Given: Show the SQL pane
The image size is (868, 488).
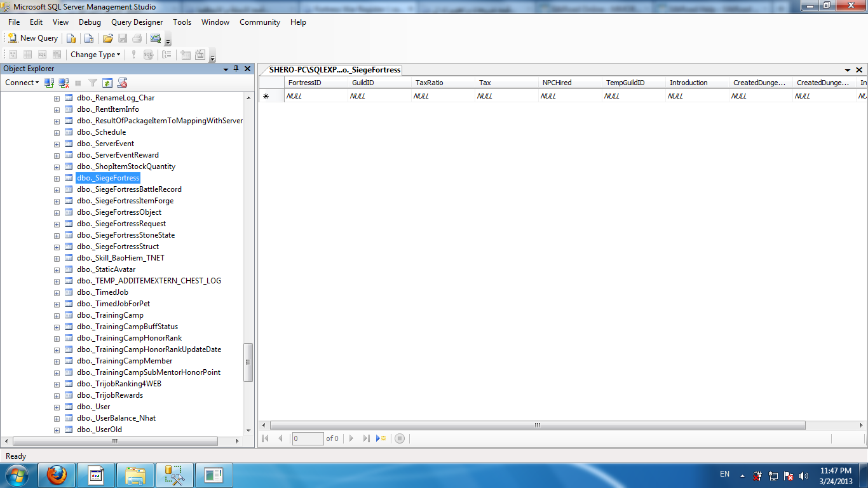Looking at the screenshot, I should [x=42, y=55].
